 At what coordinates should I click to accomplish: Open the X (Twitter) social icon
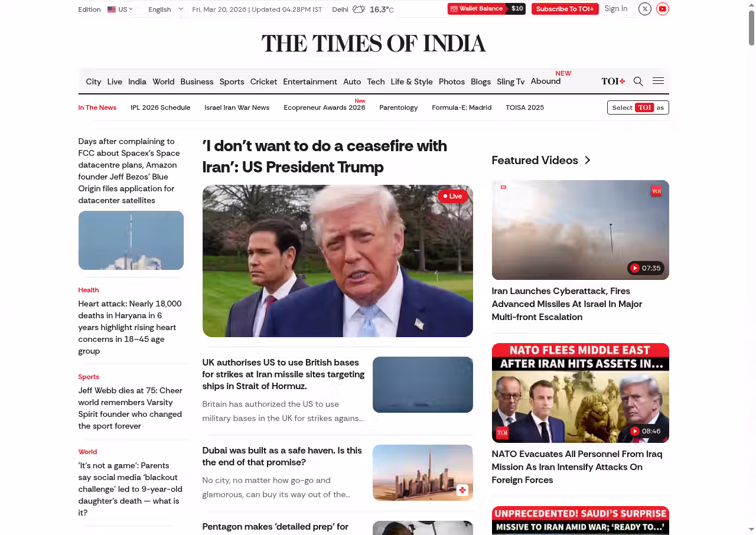coord(645,9)
